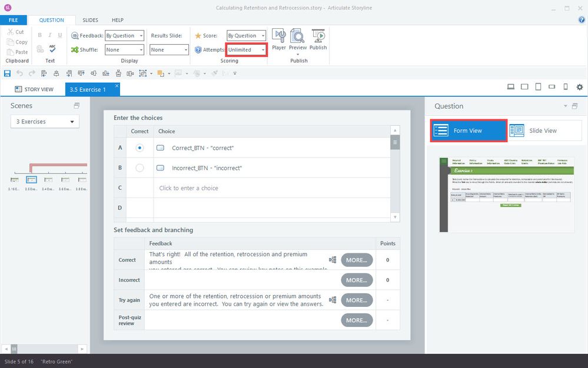The height and width of the screenshot is (368, 588).
Task: Save the project with the floppy disk icon
Action: pyautogui.click(x=7, y=73)
